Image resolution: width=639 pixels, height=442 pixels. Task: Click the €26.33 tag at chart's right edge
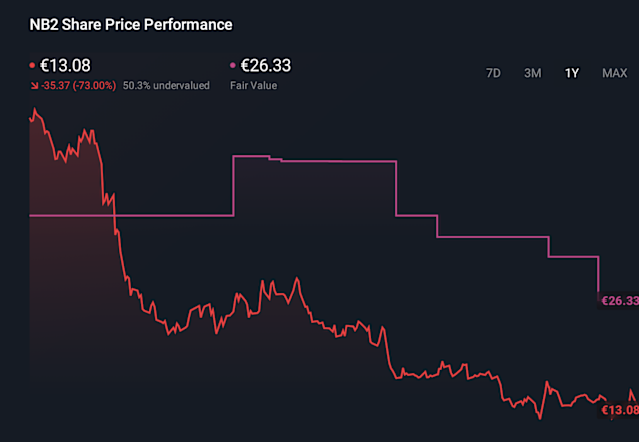coord(619,300)
